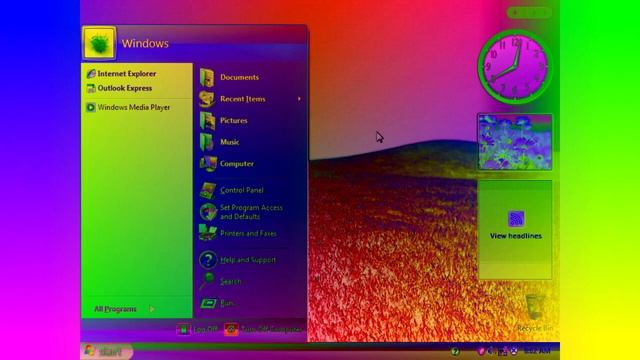Open Internet Explorer icon in Start menu
Image resolution: width=640 pixels, height=360 pixels.
[x=91, y=73]
